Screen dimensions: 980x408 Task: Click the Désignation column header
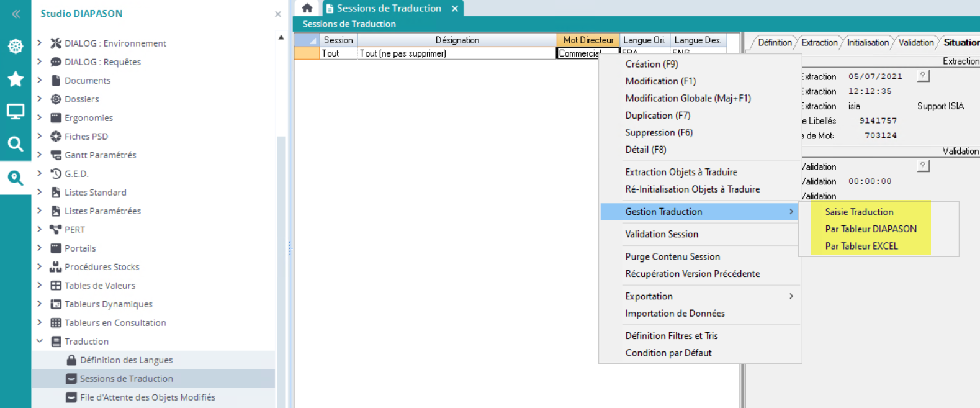tap(457, 40)
